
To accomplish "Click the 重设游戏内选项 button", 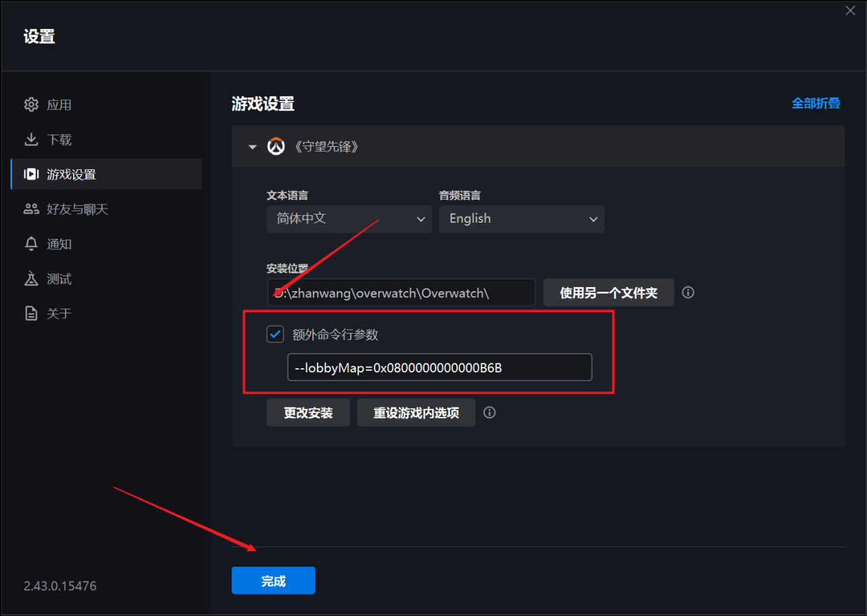I will pos(417,412).
